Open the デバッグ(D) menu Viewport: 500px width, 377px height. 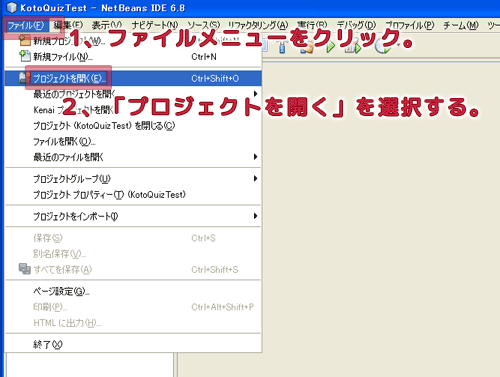pos(356,25)
